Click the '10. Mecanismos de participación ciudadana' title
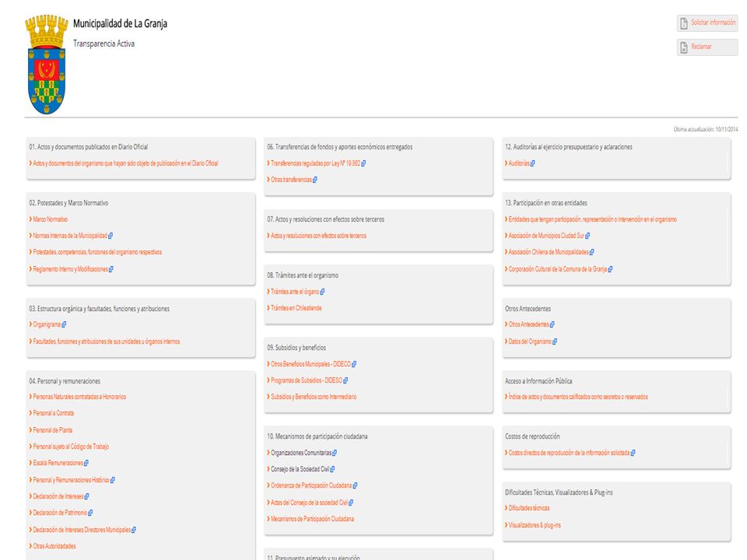 317,436
